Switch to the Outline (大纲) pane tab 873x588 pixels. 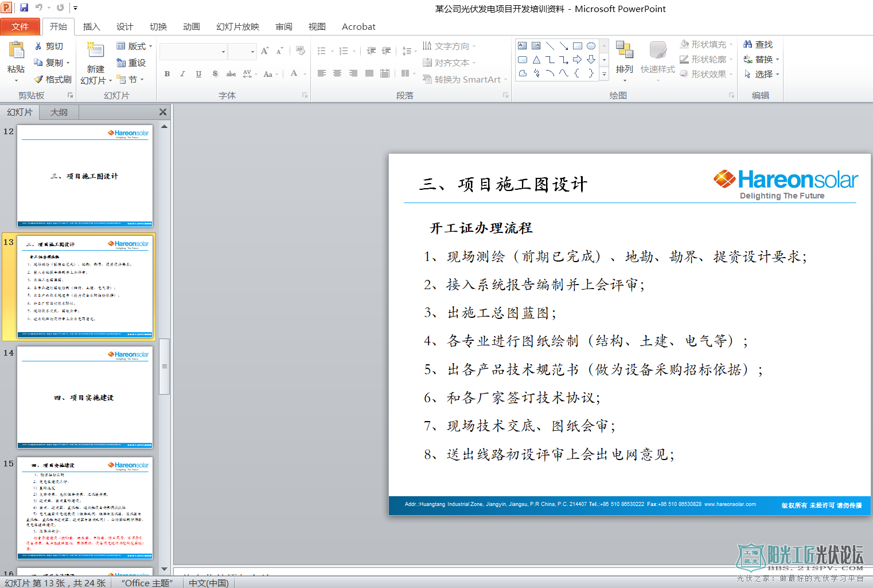pos(59,112)
